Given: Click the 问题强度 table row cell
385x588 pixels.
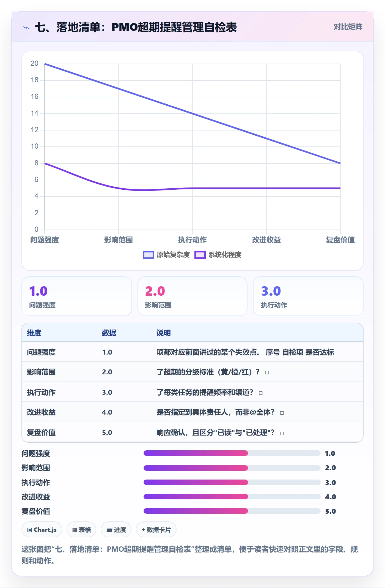Looking at the screenshot, I should click(x=41, y=352).
